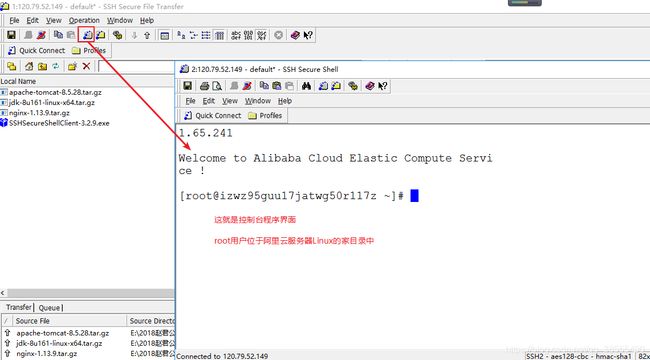The height and width of the screenshot is (360, 650).
Task: Create a new local folder
Action: (x=73, y=66)
